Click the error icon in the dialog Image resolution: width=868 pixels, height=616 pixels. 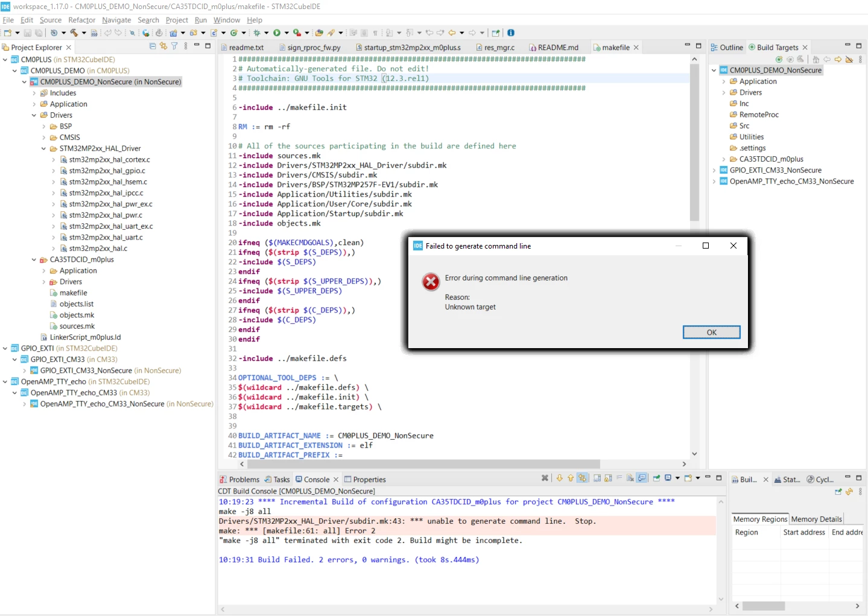point(431,282)
